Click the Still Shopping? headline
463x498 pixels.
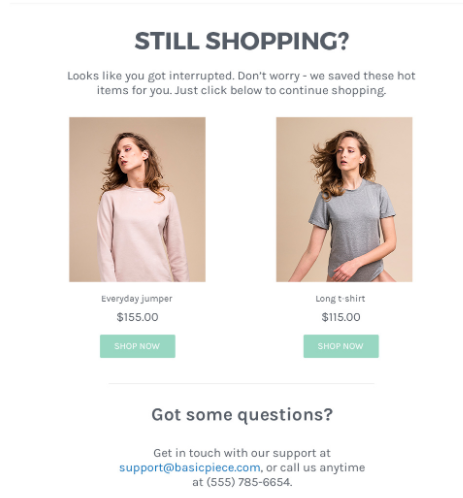[x=242, y=41]
